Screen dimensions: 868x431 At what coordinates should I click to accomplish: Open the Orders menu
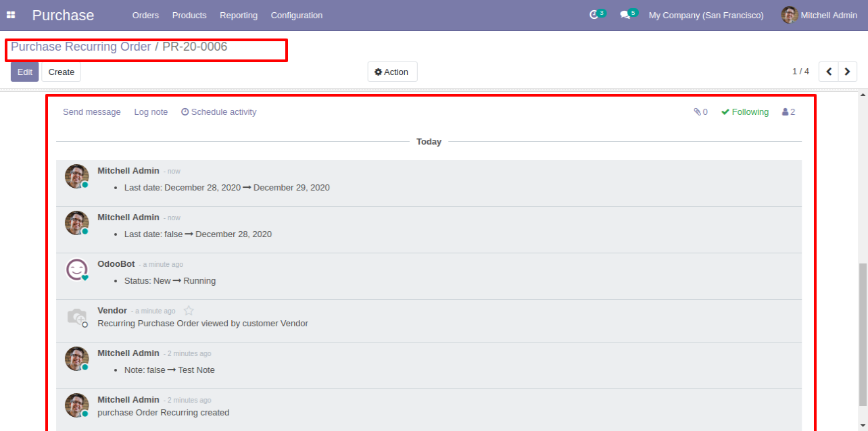(x=145, y=15)
